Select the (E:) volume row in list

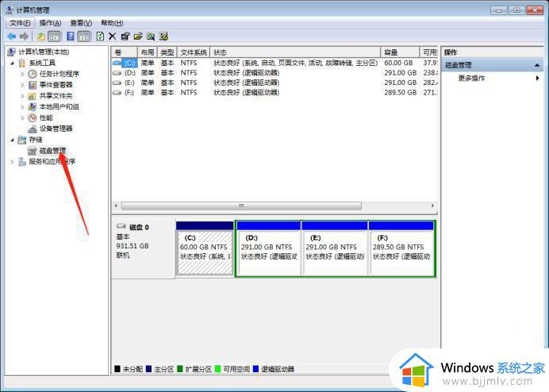pos(274,83)
